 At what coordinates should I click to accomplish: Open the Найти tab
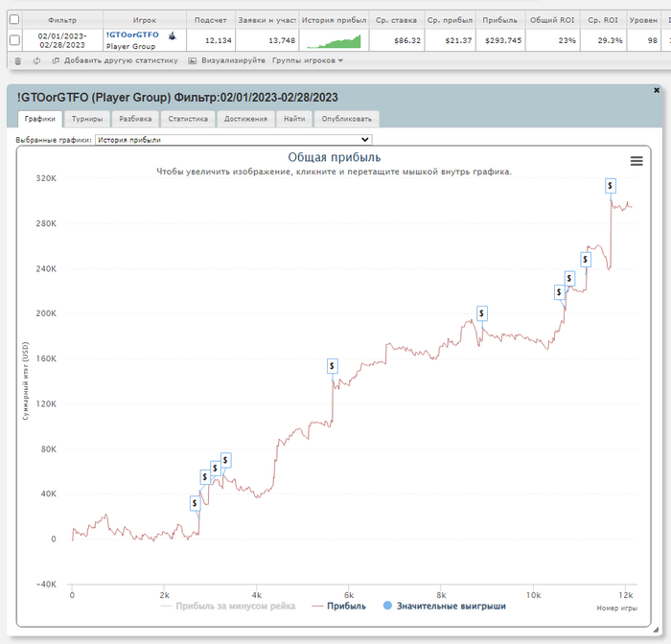click(294, 119)
